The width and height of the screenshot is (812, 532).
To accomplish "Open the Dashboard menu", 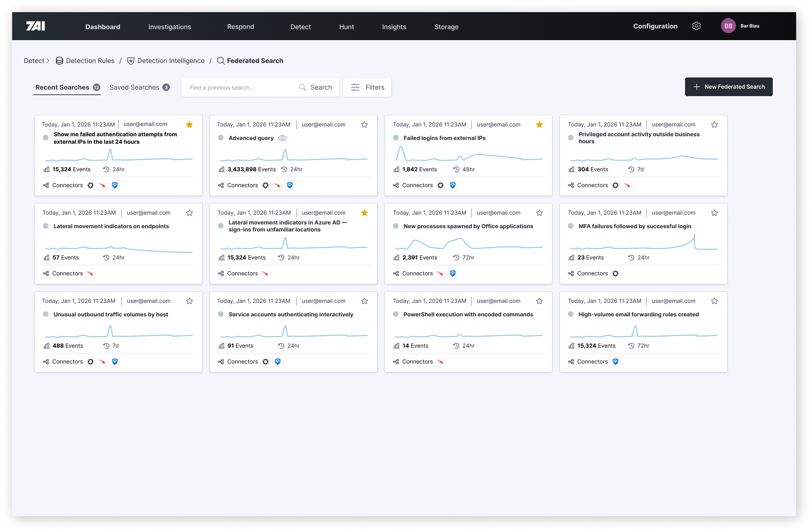I will pos(103,27).
